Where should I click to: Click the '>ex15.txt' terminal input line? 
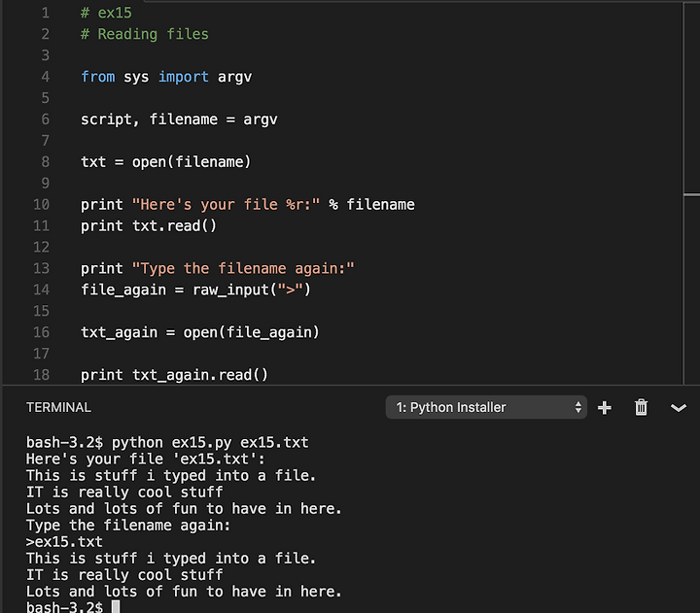tap(64, 542)
